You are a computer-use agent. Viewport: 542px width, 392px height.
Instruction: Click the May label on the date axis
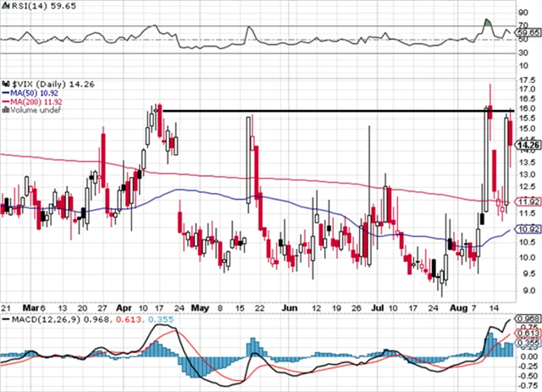199,309
